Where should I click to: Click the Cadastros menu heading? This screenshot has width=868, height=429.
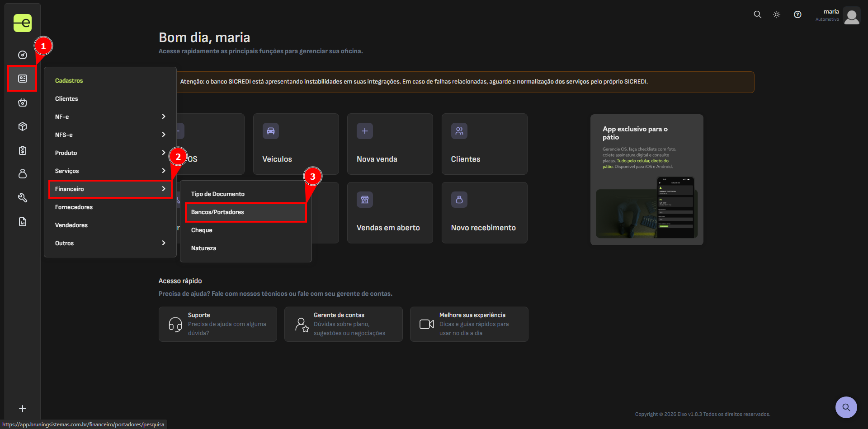pos(69,80)
